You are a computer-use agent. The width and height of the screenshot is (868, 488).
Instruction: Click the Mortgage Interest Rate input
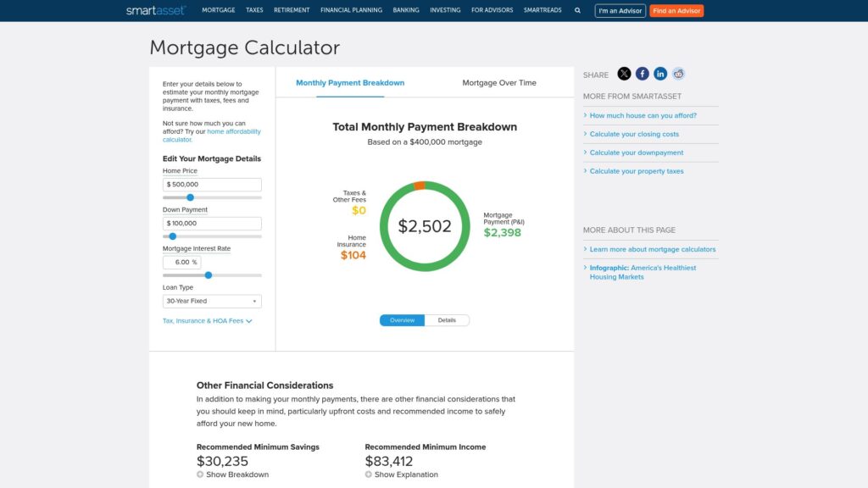181,263
